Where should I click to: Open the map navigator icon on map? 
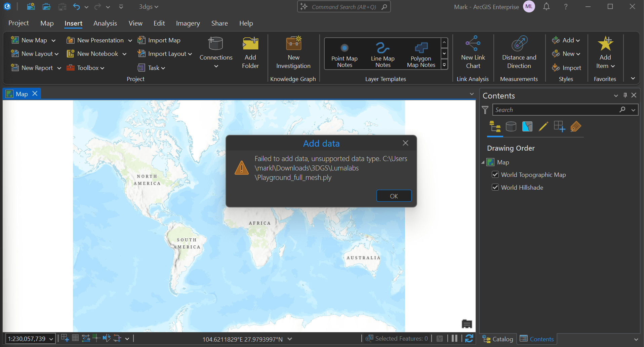(x=467, y=324)
